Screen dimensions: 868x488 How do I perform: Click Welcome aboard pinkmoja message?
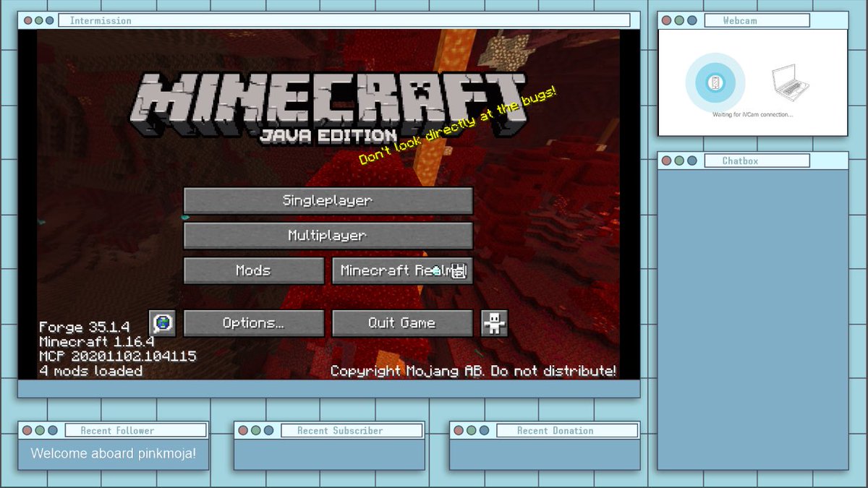coord(113,454)
